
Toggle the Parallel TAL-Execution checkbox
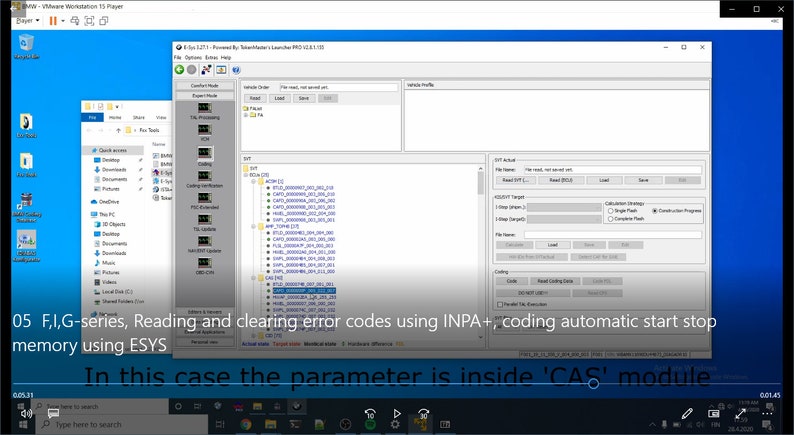pyautogui.click(x=500, y=304)
